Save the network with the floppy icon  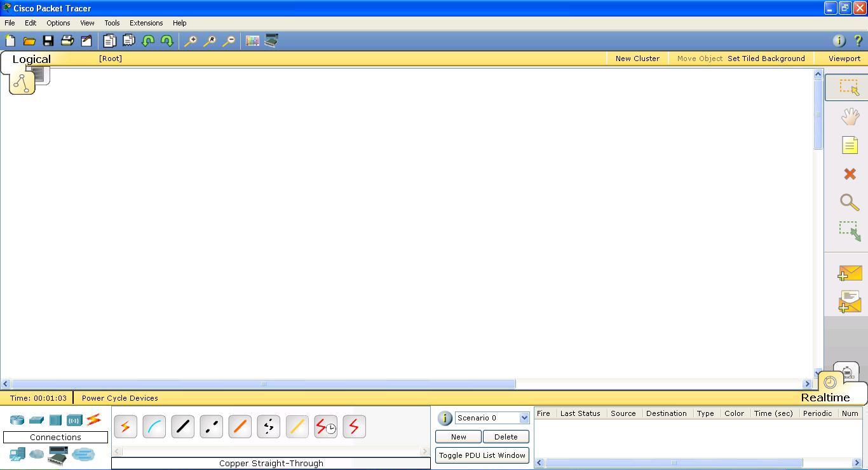(48, 41)
